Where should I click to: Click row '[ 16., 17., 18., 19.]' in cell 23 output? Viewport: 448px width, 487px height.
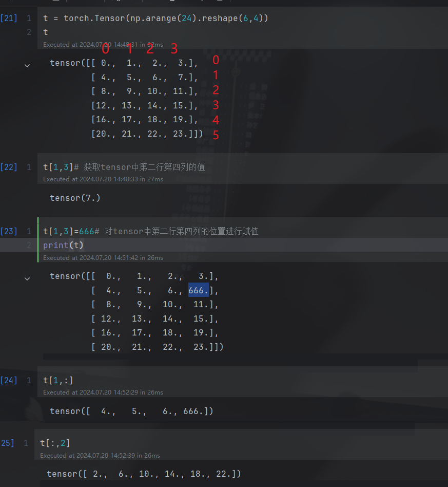click(155, 333)
